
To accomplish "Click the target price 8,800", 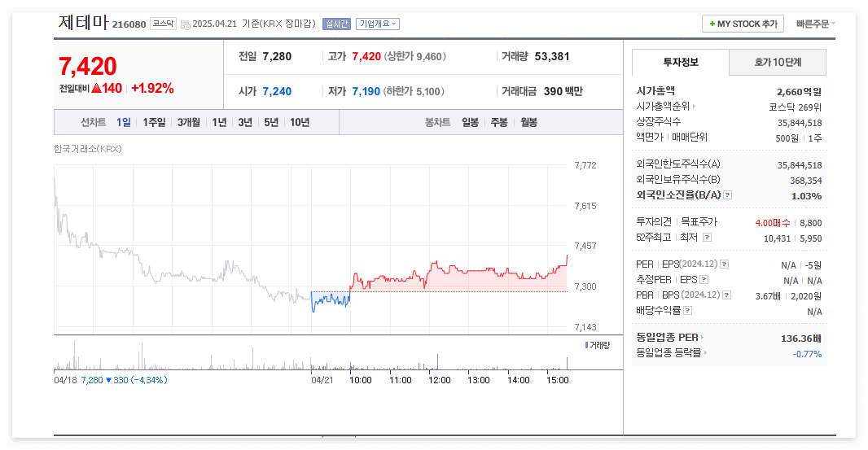I will pos(811,222).
